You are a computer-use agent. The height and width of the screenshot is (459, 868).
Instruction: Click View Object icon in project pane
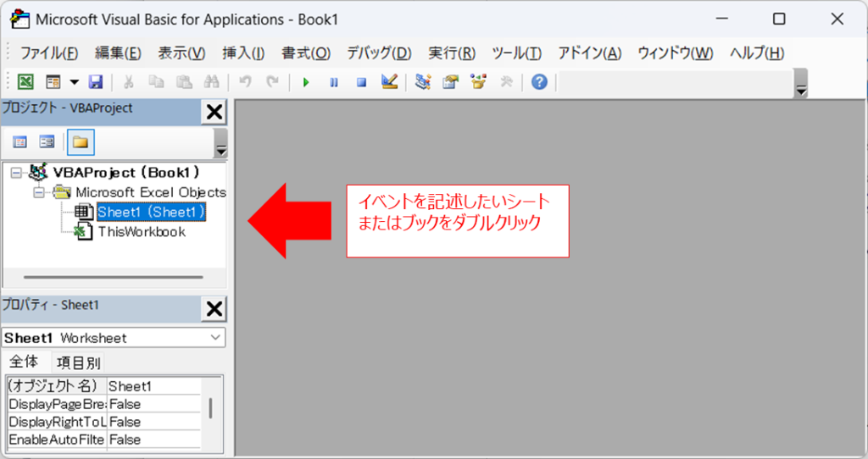click(47, 142)
